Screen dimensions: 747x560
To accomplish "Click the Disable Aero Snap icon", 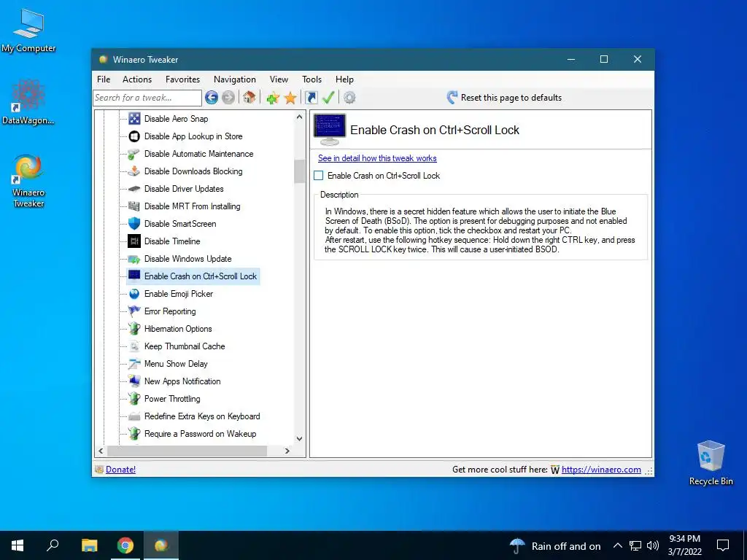I will point(134,119).
